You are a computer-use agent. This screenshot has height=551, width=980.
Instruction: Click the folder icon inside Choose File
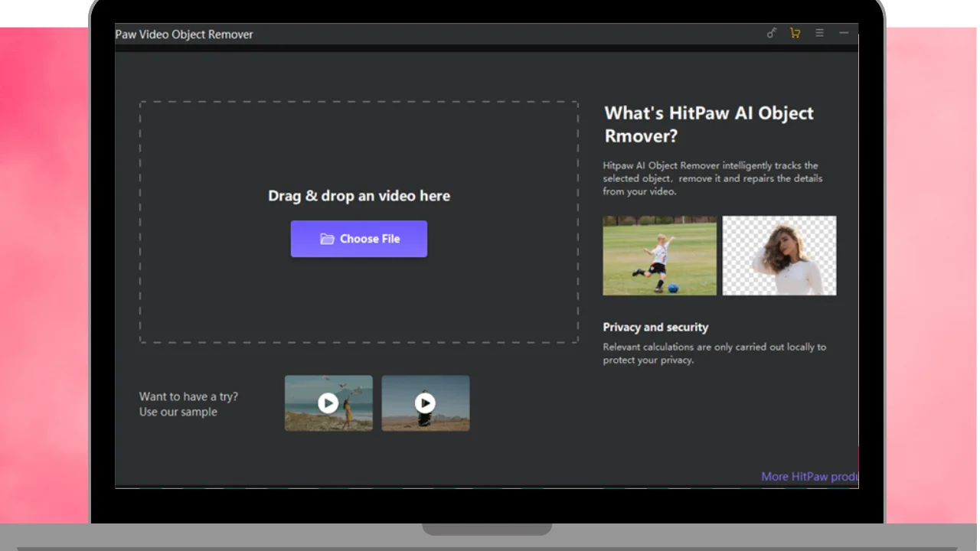coord(327,239)
